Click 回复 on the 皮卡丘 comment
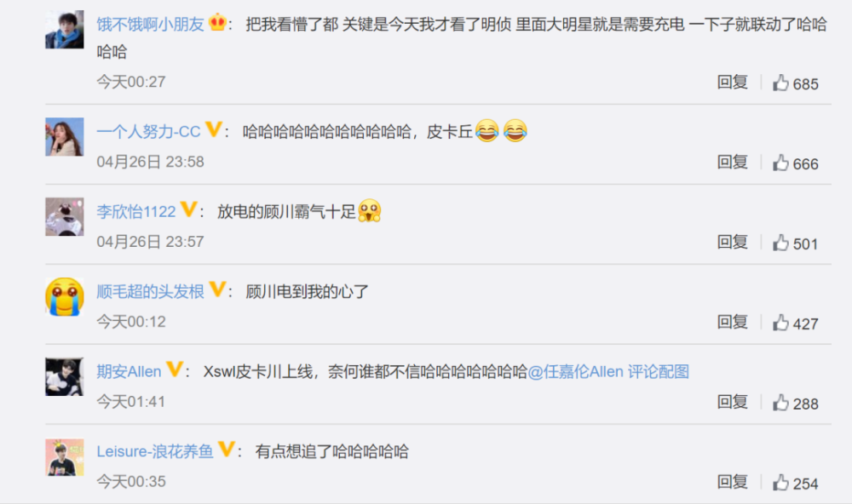 click(733, 162)
